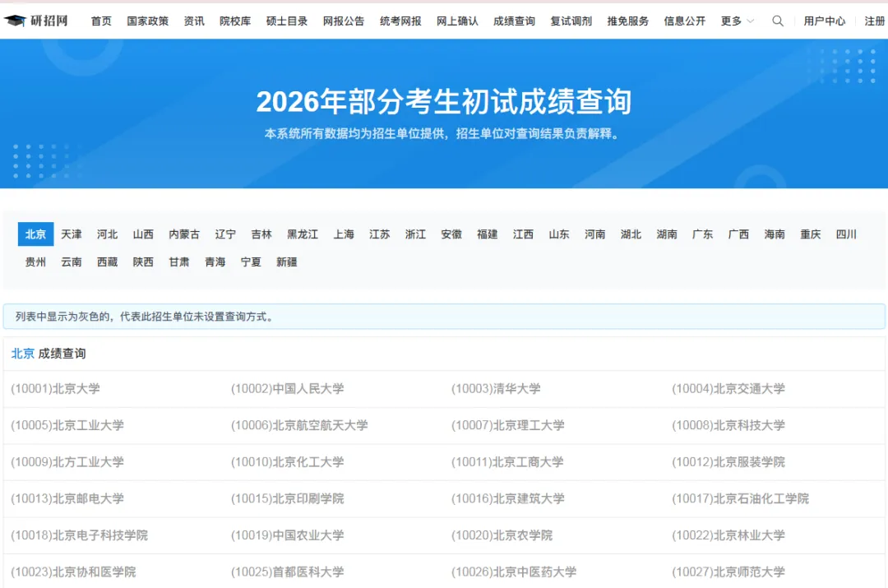
Task: Select the 天津 province tab
Action: click(x=72, y=234)
